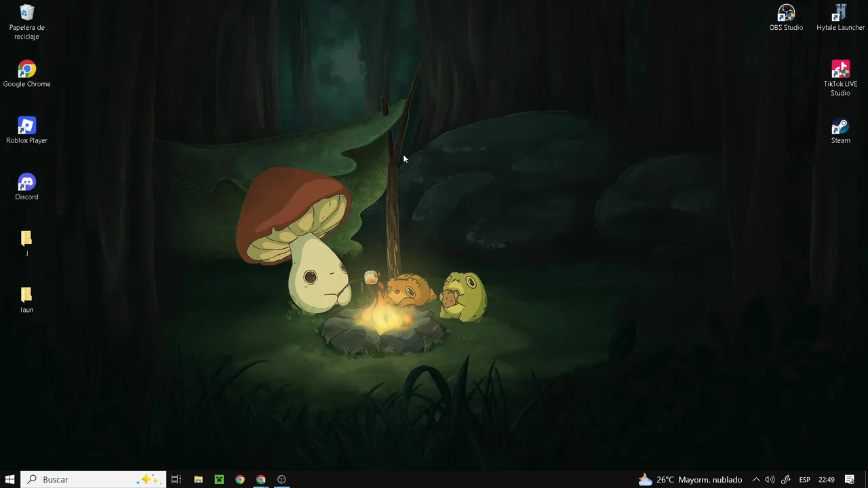Open the volume speaker control in the tray

click(x=770, y=479)
